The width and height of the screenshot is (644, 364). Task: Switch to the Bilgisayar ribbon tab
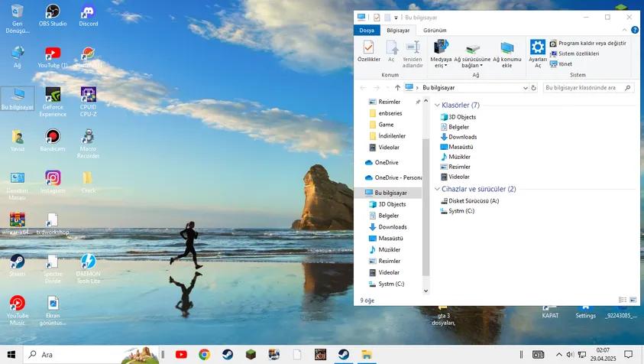[x=398, y=30]
